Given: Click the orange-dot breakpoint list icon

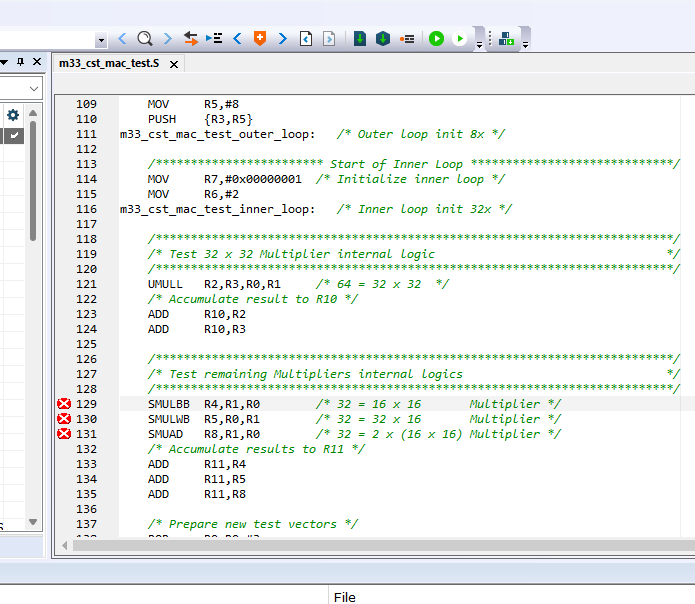Looking at the screenshot, I should click(407, 39).
